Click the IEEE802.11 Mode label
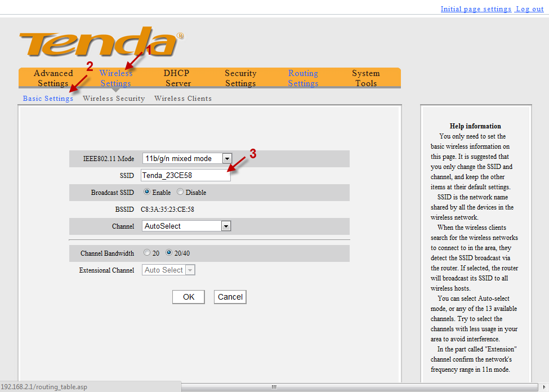The image size is (549, 392). pyautogui.click(x=109, y=159)
